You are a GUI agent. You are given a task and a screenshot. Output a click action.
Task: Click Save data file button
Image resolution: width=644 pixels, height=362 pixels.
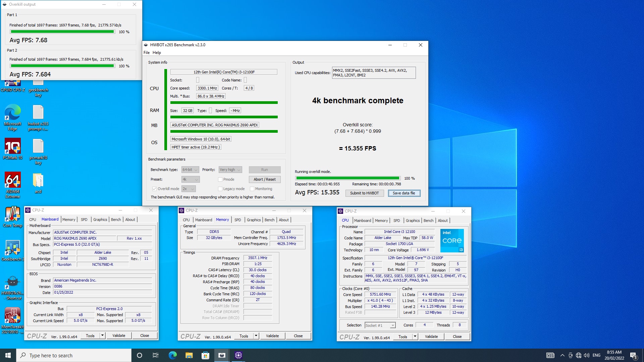[404, 193]
